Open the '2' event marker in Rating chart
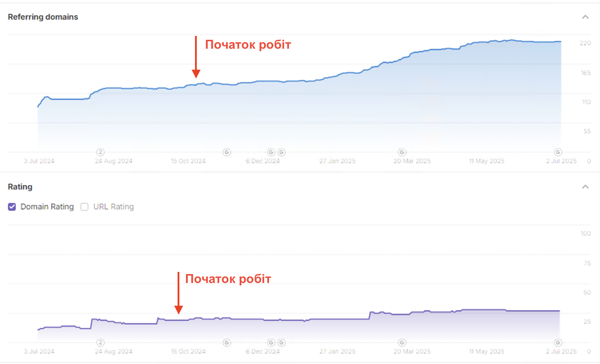 [100, 343]
